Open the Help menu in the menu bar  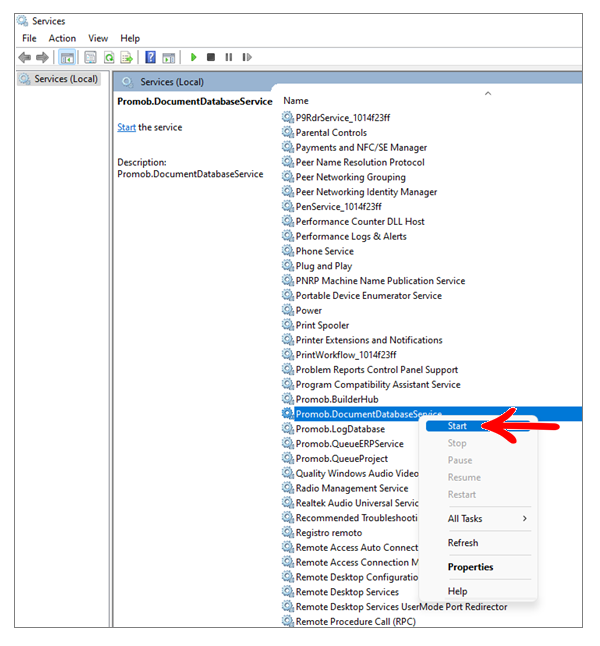(130, 38)
